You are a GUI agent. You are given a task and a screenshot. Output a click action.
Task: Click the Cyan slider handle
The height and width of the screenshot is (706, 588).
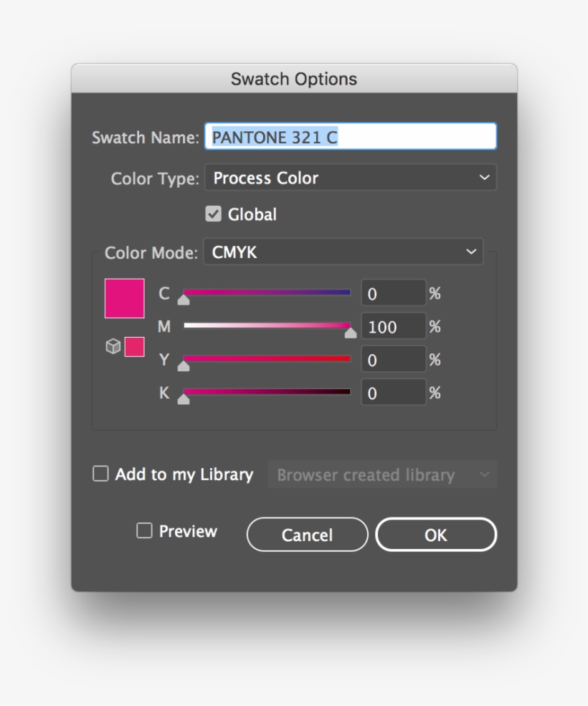184,300
